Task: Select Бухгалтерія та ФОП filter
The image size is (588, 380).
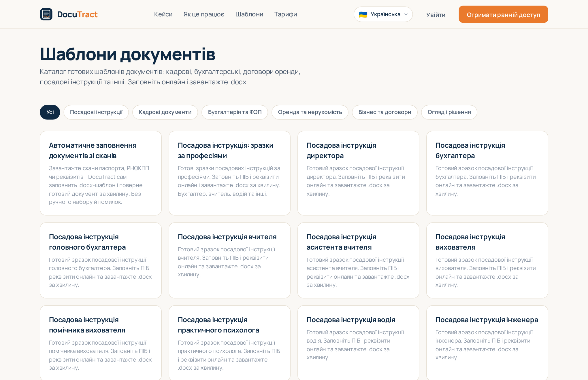Action: pyautogui.click(x=235, y=112)
